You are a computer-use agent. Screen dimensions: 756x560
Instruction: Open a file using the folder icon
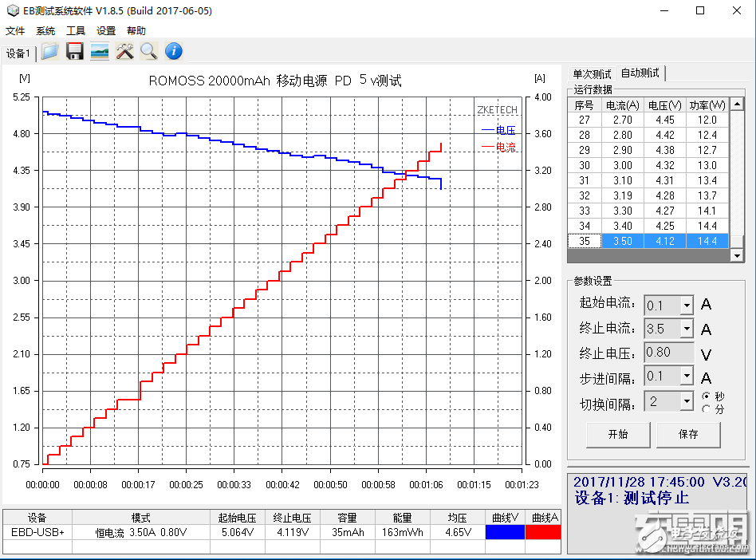(49, 52)
